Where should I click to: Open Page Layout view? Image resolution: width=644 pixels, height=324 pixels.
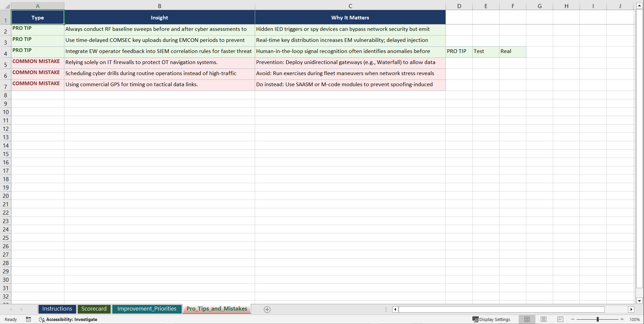[543, 319]
